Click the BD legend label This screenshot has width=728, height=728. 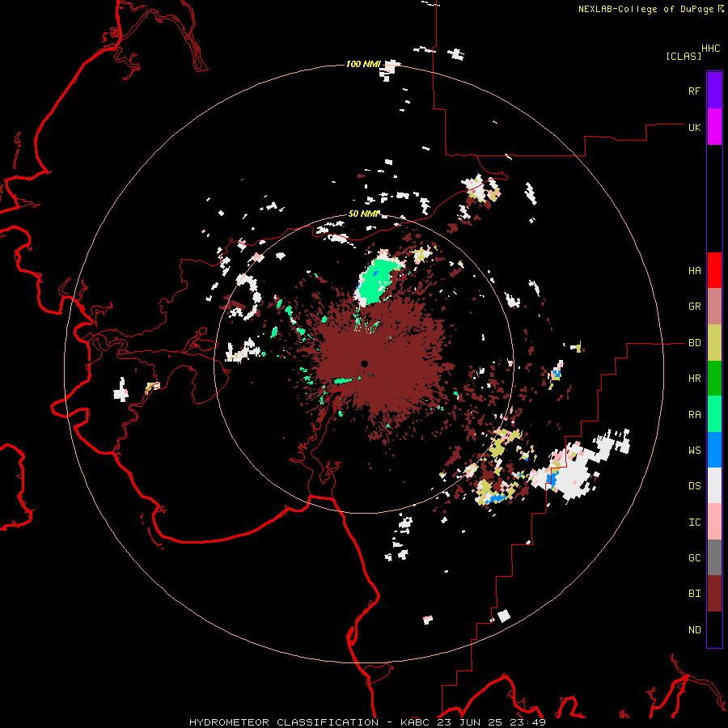pyautogui.click(x=694, y=343)
